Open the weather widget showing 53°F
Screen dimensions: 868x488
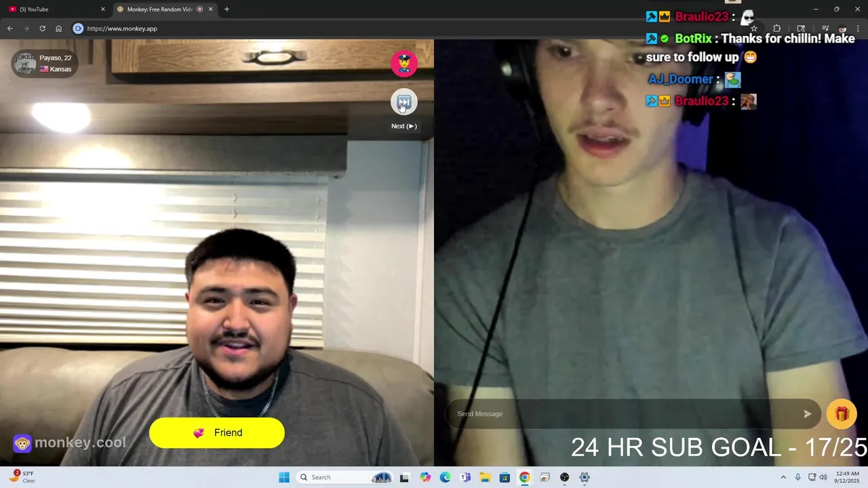pyautogui.click(x=22, y=478)
